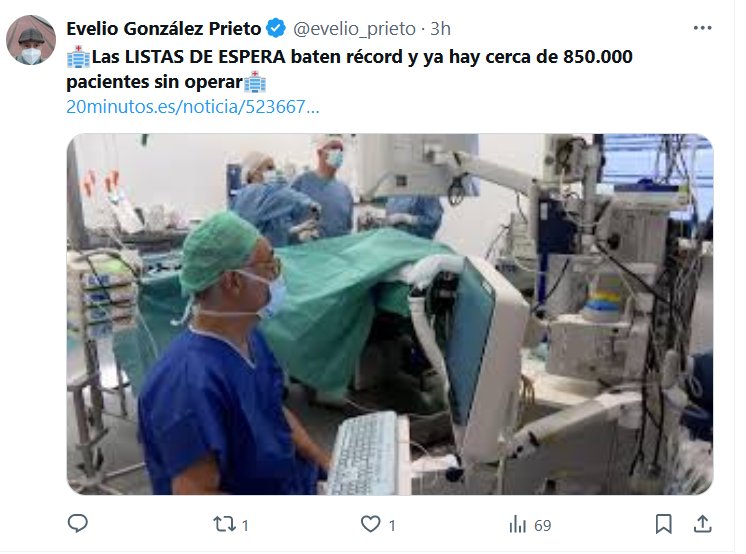Screen dimensions: 746x554
Task: Click the hospital emoji after operar
Action: click(255, 82)
